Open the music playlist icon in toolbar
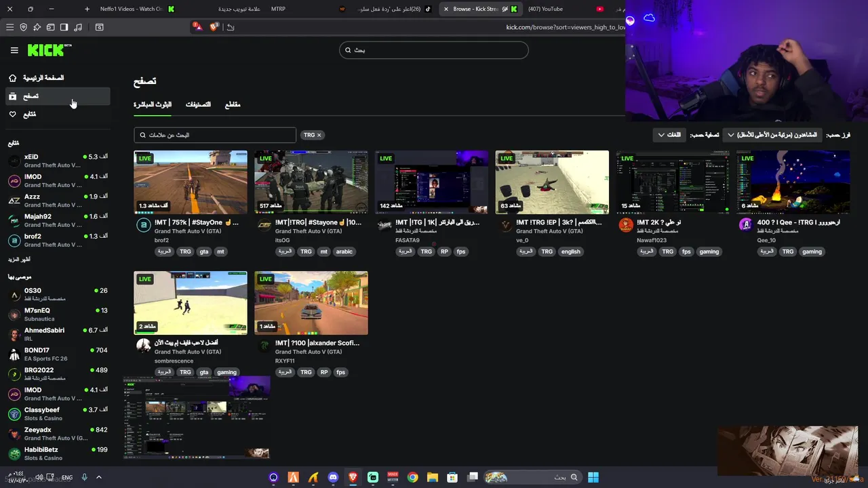Viewport: 868px width, 488px height. [x=78, y=27]
